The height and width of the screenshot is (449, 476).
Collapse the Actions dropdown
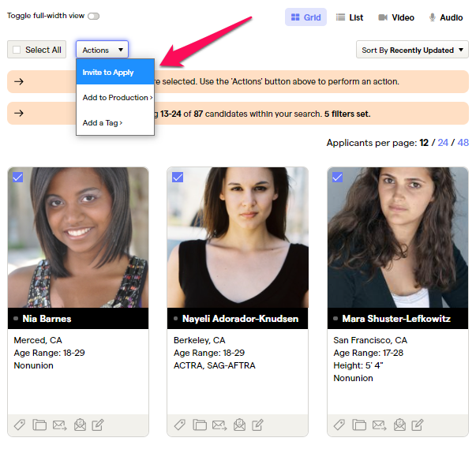coord(102,50)
